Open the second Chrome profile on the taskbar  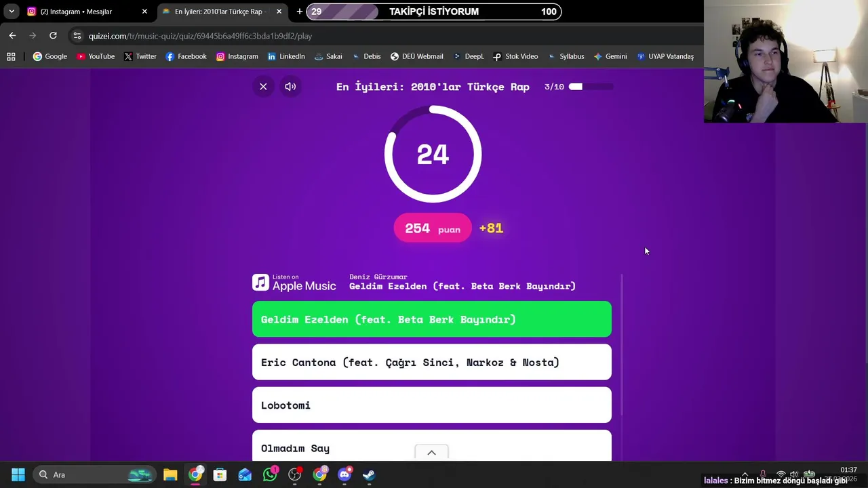pos(319,474)
